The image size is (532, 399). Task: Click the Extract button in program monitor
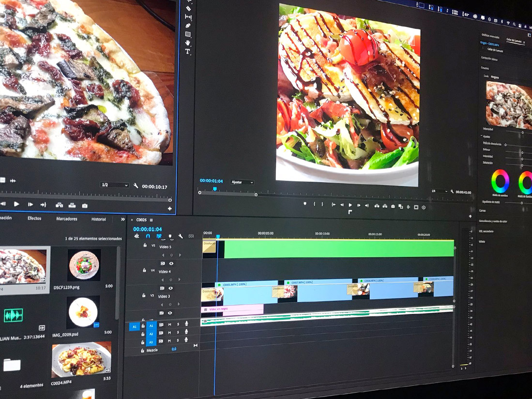pyautogui.click(x=385, y=206)
